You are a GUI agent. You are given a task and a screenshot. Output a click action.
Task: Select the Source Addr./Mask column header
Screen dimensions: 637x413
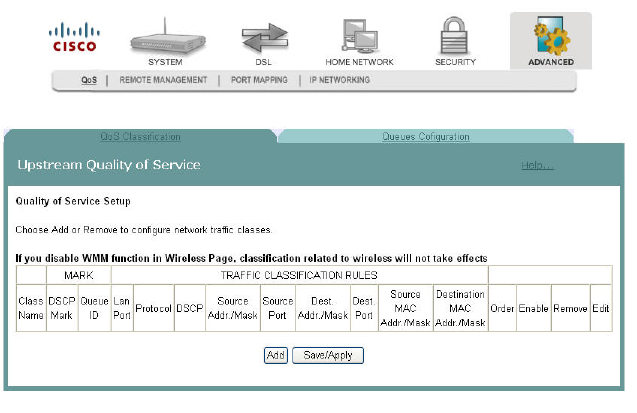point(232,308)
